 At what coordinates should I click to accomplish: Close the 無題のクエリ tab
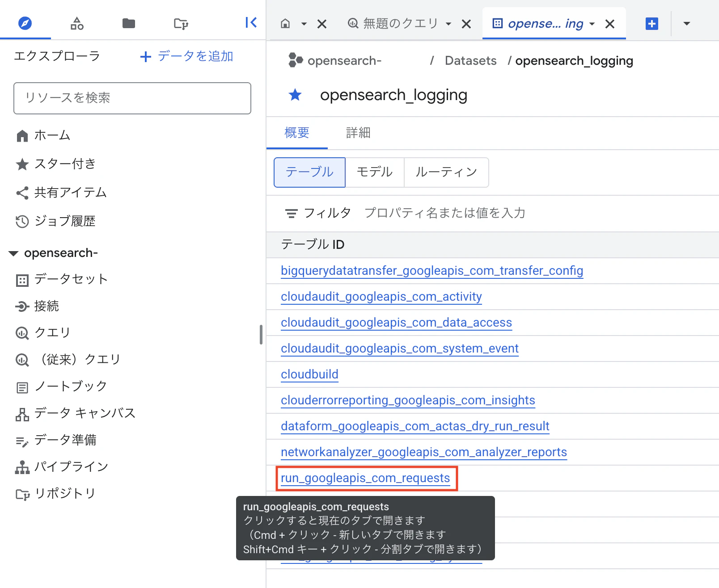(x=466, y=24)
